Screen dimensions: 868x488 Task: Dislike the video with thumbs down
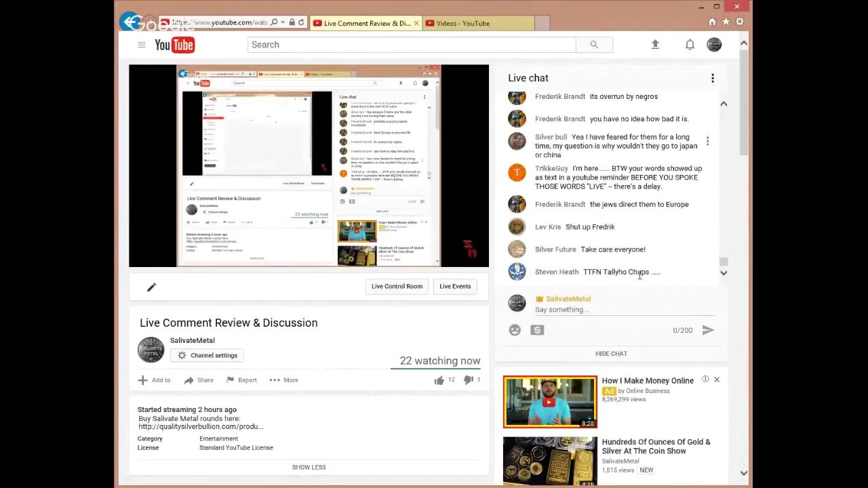click(x=468, y=380)
